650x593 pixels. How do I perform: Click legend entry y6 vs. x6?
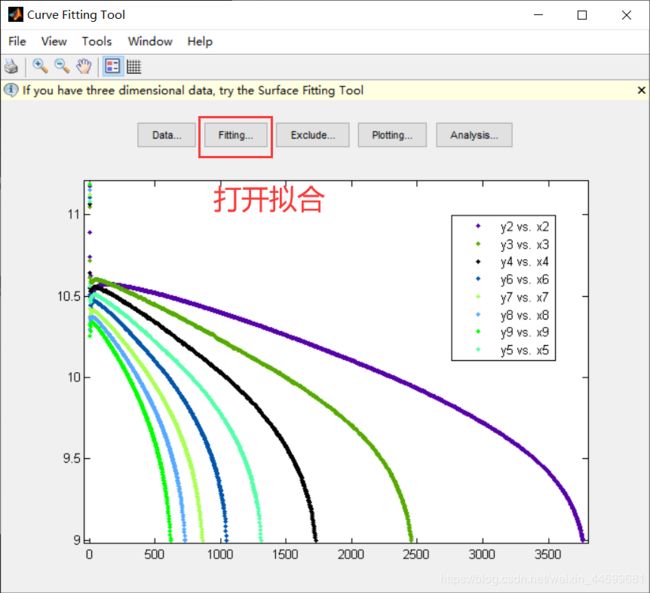click(524, 280)
